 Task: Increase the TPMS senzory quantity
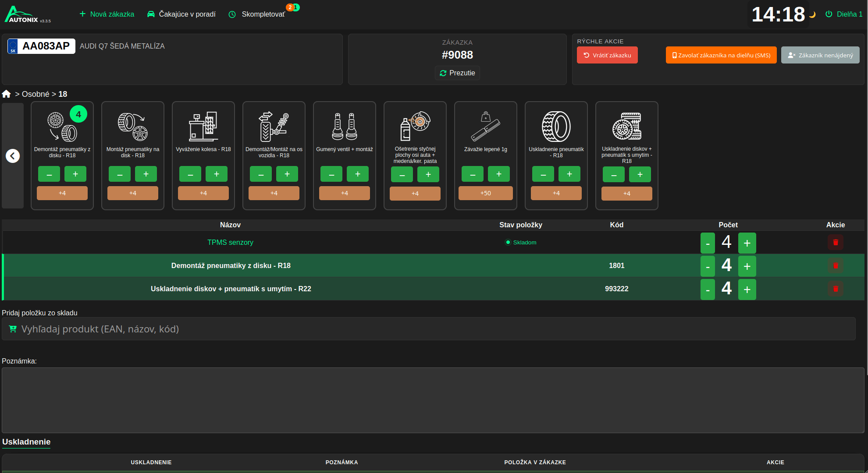tap(747, 243)
